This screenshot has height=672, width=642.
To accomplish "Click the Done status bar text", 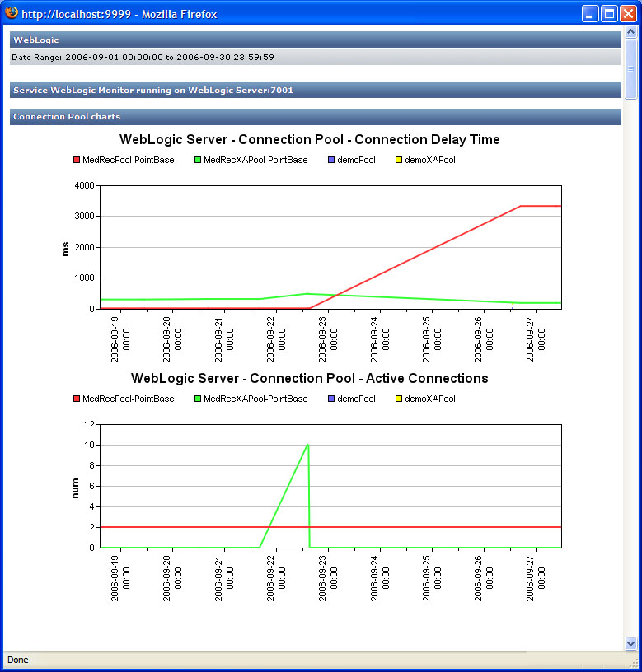I will pyautogui.click(x=18, y=660).
